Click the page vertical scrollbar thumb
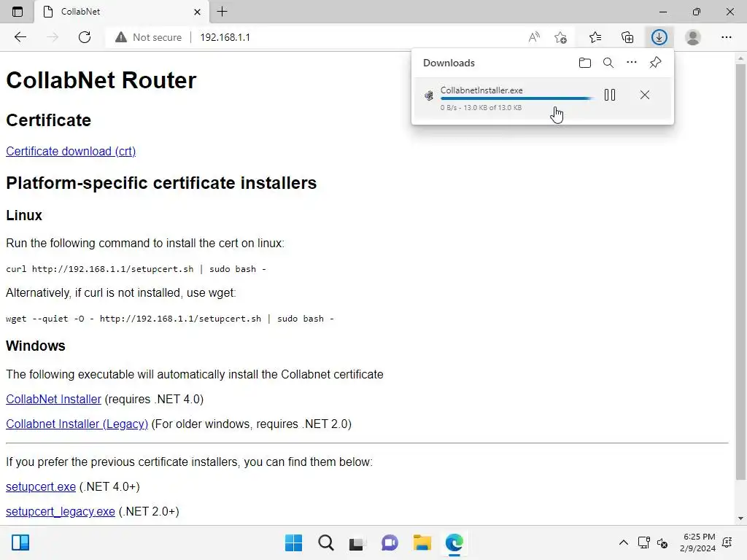 (x=740, y=271)
